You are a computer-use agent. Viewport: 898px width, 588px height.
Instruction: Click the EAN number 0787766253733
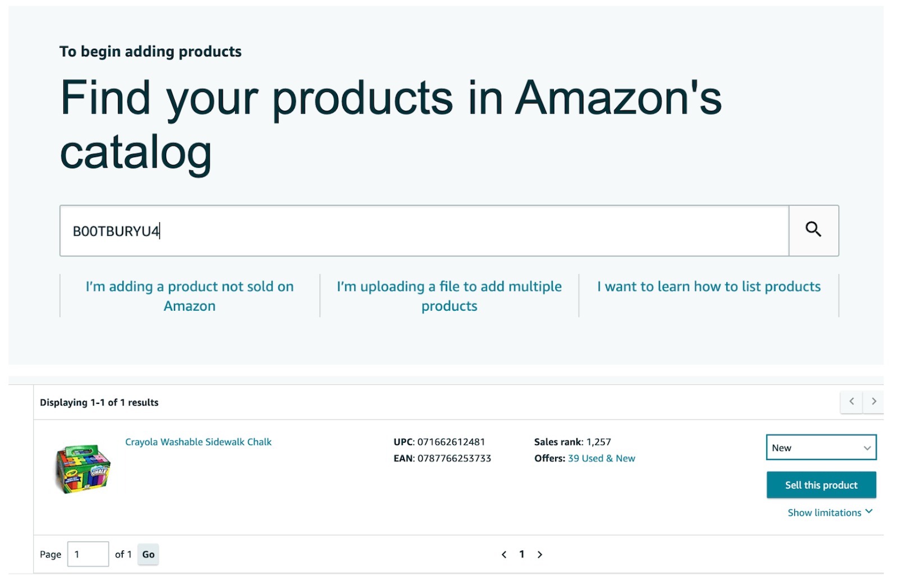pos(454,458)
